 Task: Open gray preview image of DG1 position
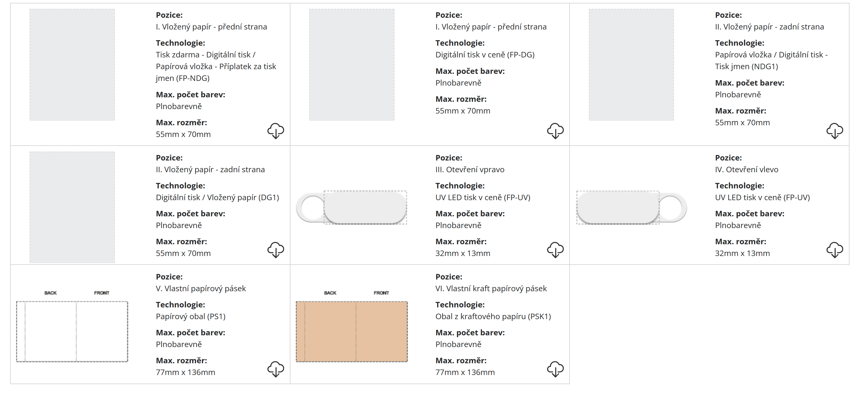tap(72, 207)
